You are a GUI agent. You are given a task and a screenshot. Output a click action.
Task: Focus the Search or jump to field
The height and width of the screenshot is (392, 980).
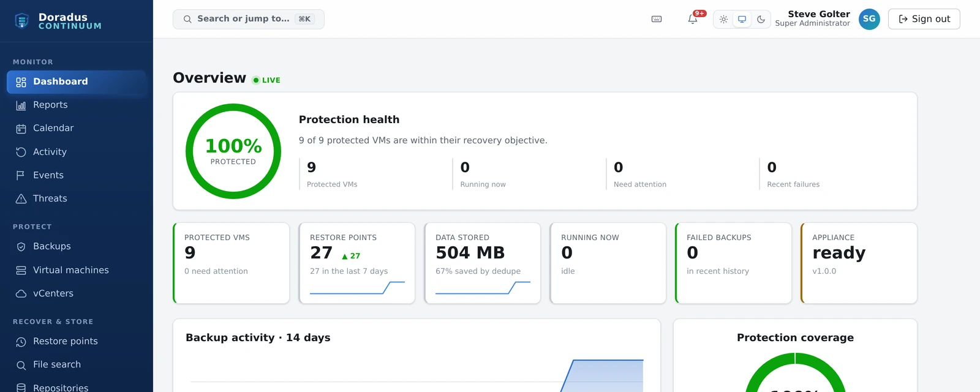pos(249,19)
